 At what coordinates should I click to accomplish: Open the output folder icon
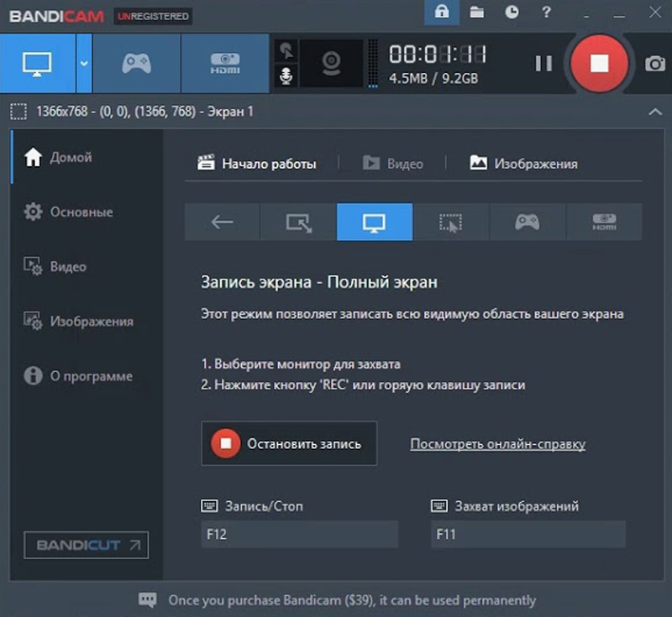tap(476, 13)
